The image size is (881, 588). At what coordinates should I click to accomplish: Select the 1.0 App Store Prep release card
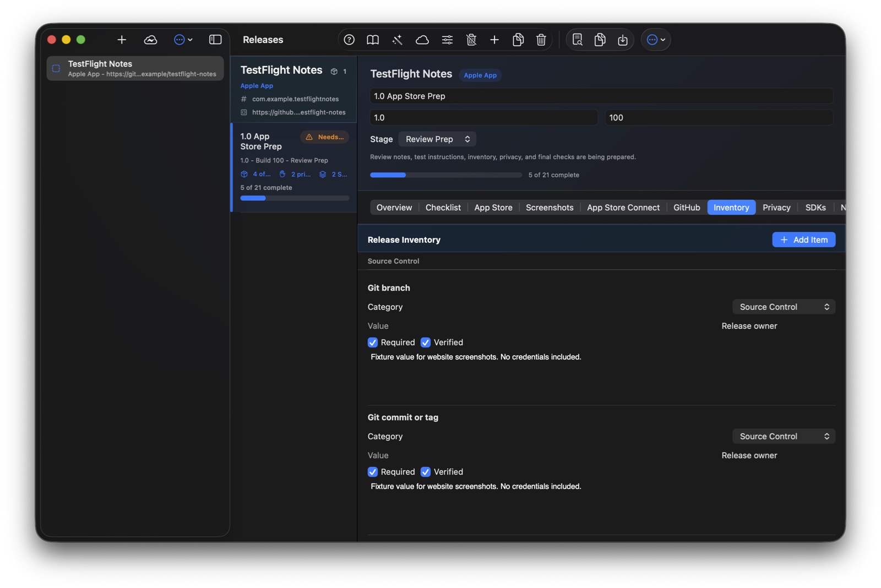point(294,167)
